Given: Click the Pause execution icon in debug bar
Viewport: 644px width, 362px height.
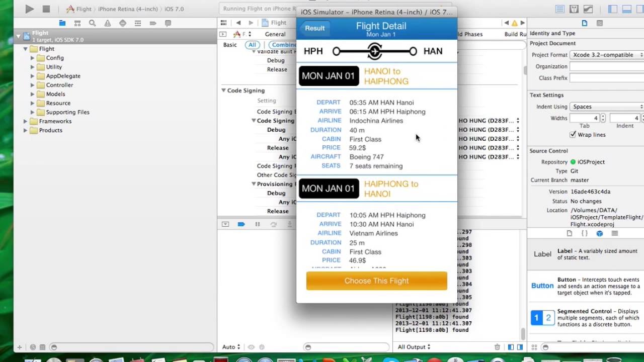Looking at the screenshot, I should coord(258,224).
